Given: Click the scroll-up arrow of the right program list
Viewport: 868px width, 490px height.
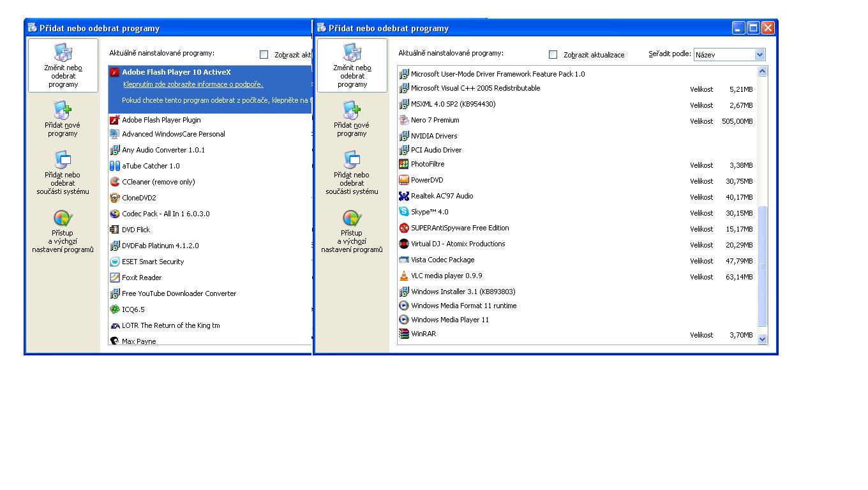Looking at the screenshot, I should 762,72.
